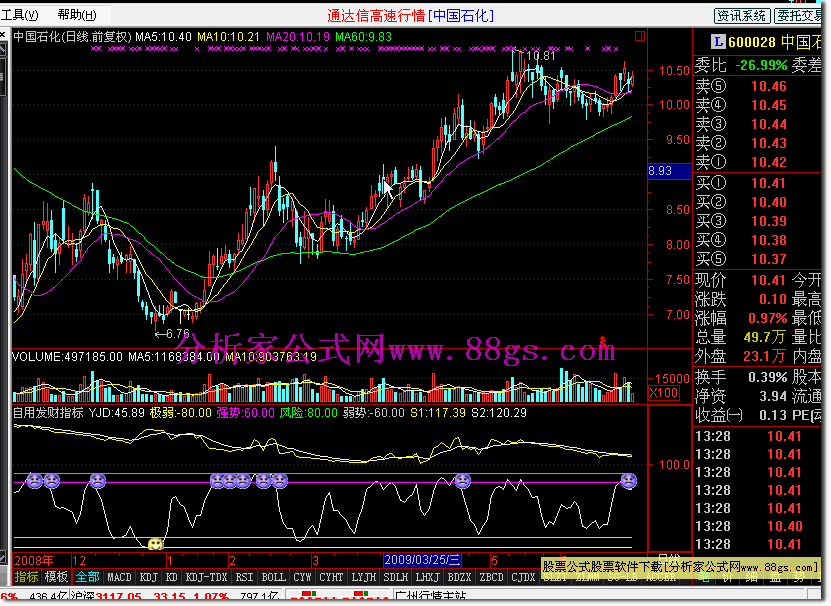Screen dimensions: 831x606
Task: Switch to the LYJH indicator
Action: pos(364,577)
